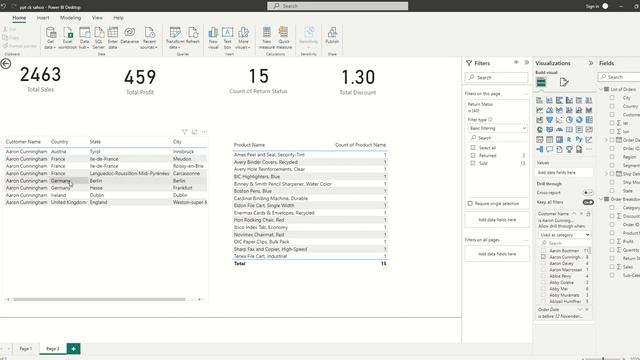Toggle the Keep all filters switch
This screenshot has height=360, width=640.
click(588, 202)
